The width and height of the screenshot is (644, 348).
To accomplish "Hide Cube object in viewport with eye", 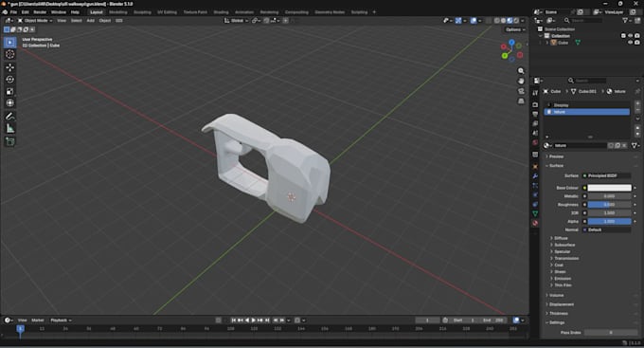I will [631, 43].
